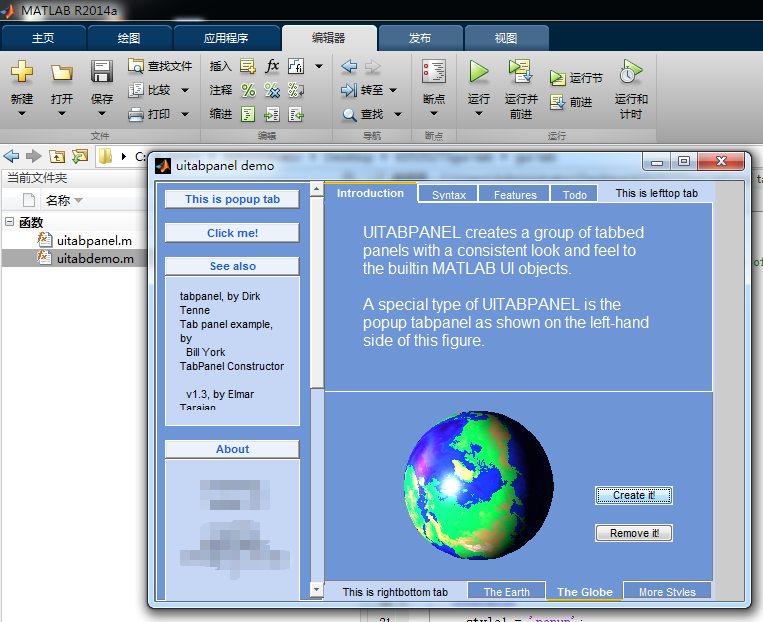The height and width of the screenshot is (622, 763).
Task: Click the Go To (转至) icon
Action: (x=349, y=90)
